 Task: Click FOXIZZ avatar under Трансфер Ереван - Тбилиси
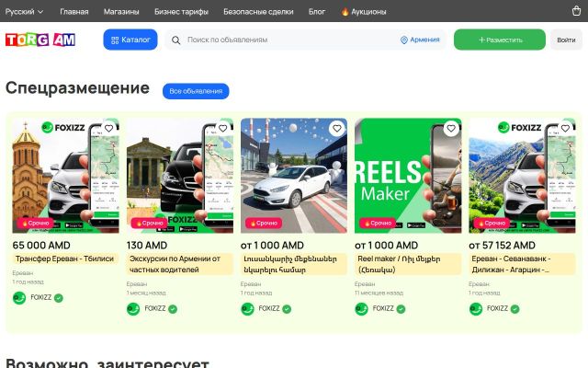(x=19, y=298)
